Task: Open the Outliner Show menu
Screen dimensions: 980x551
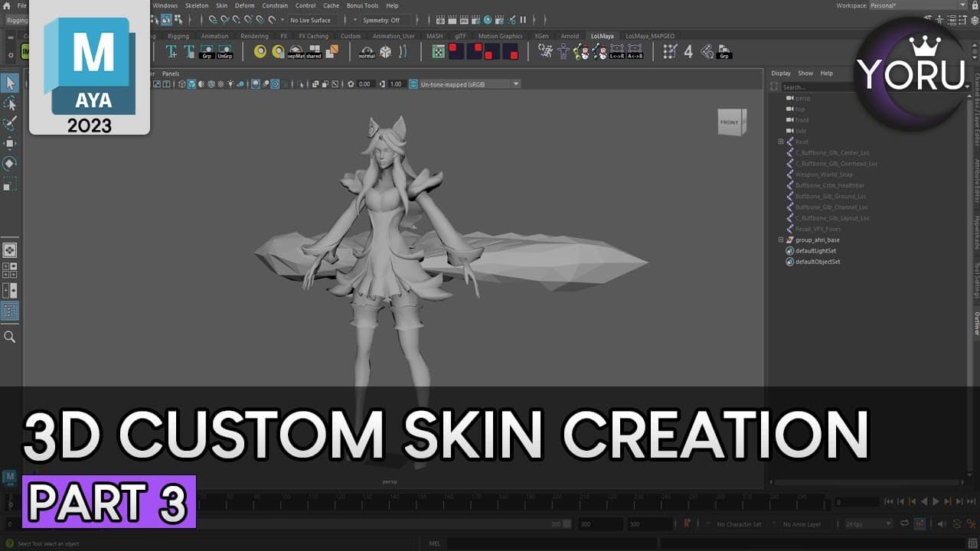Action: point(805,73)
